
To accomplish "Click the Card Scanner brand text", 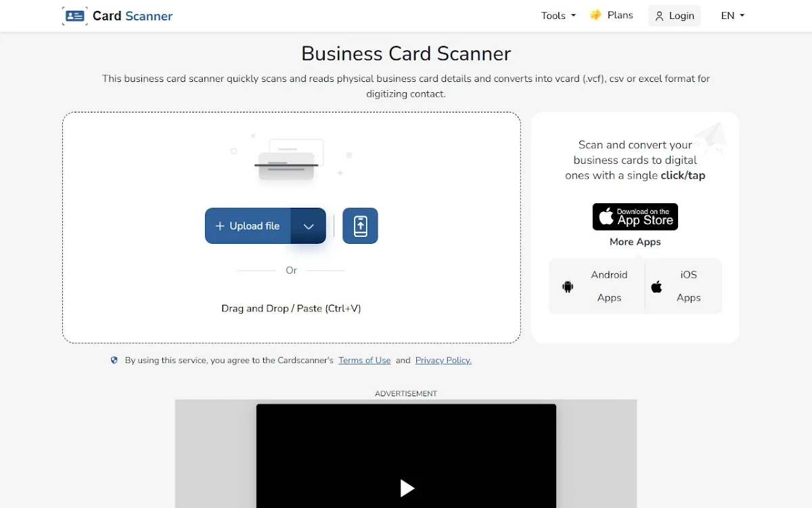I will point(133,16).
